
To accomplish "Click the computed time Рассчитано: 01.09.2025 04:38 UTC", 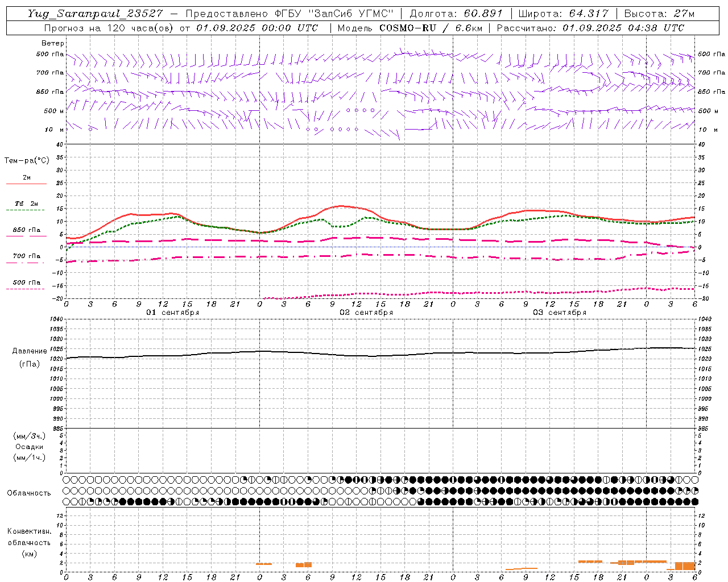I will tap(590, 28).
